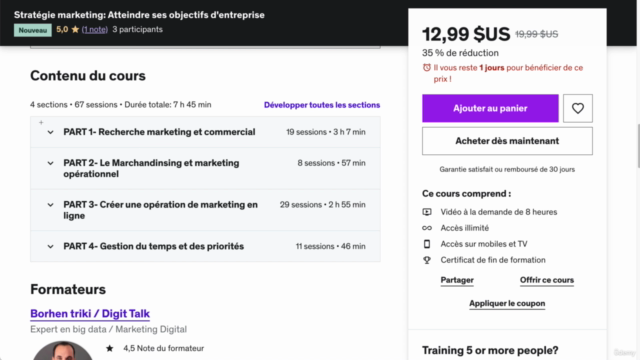This screenshot has height=360, width=640.
Task: Open section PART 3- Créer une opération de marketing
Action: 205,210
